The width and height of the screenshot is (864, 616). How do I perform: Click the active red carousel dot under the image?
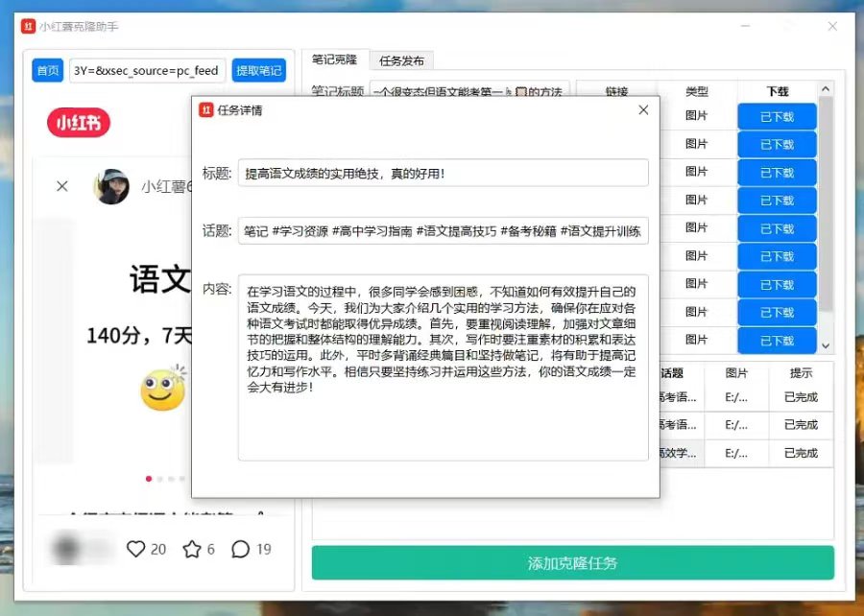(x=149, y=478)
